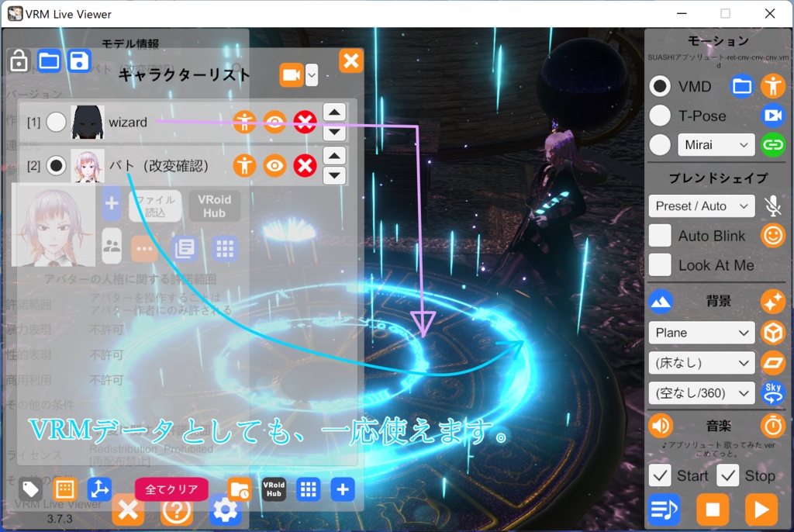Click the green link icon next to Mirai
The width and height of the screenshot is (794, 532).
773,145
